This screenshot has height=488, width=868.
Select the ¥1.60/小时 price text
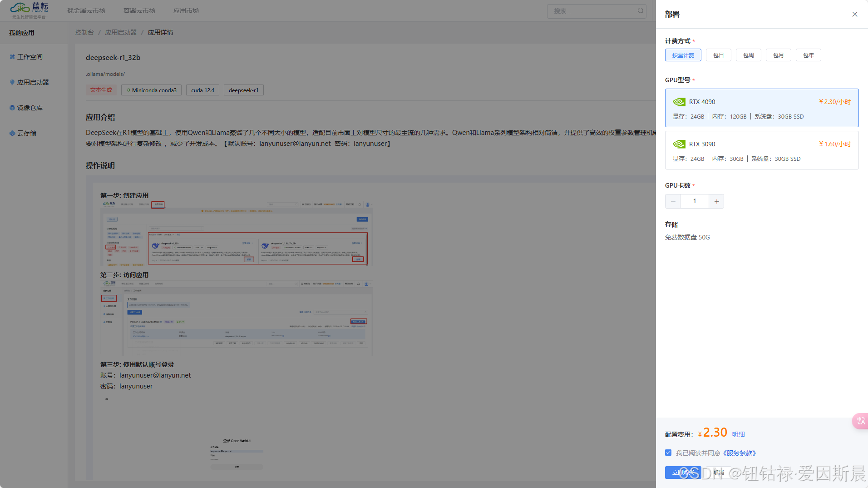coord(835,144)
